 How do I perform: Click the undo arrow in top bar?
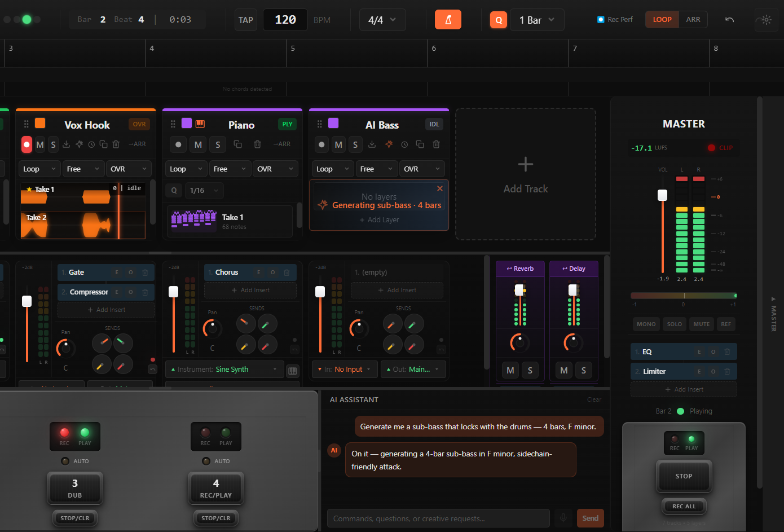point(729,20)
